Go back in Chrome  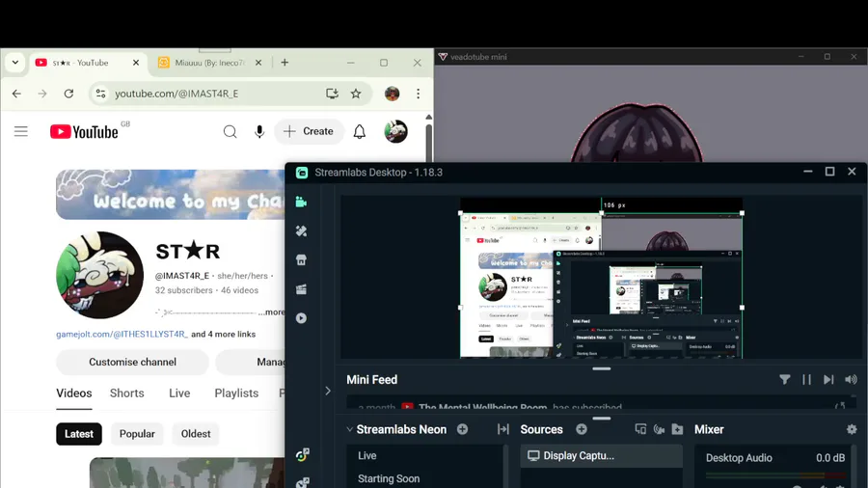(x=16, y=94)
